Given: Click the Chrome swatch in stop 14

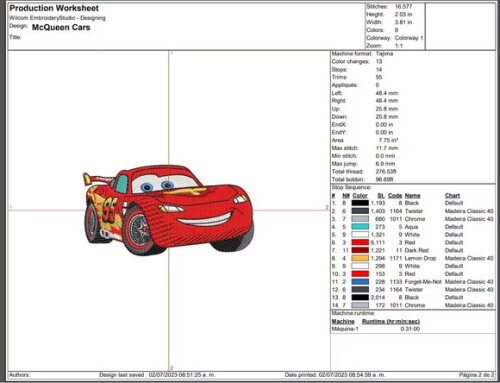Looking at the screenshot, I should pyautogui.click(x=360, y=305).
